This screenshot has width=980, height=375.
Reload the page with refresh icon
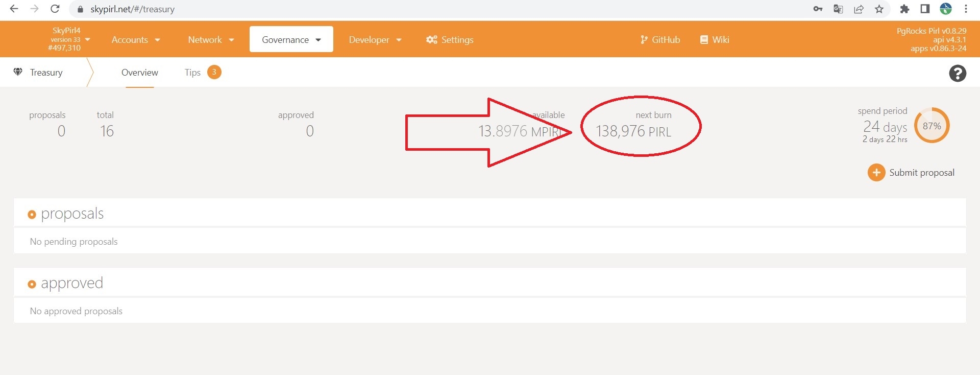tap(55, 9)
